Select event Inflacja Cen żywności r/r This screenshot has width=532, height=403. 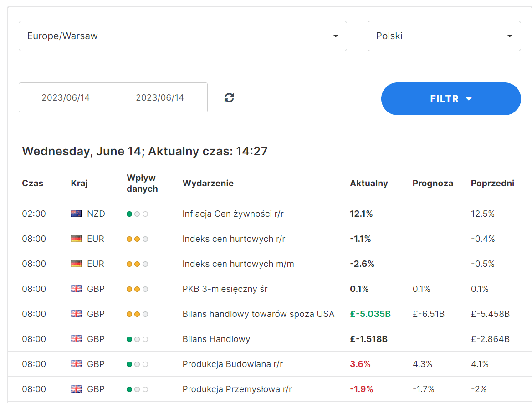233,214
